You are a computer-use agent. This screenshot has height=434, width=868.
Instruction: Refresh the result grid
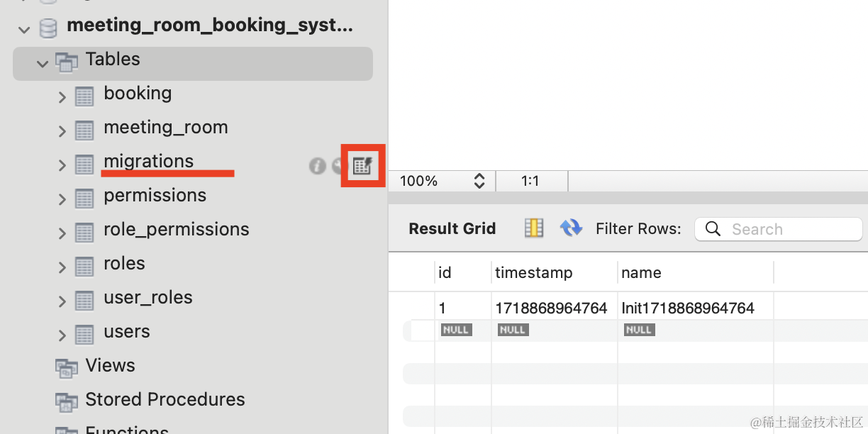click(x=571, y=228)
